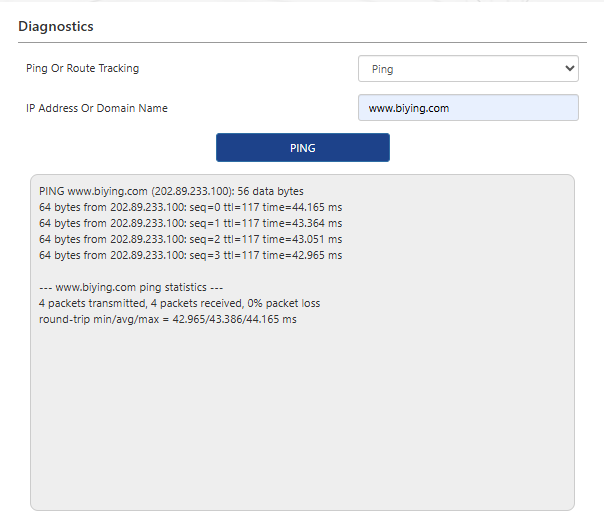Click the seq=2 ping reply line
The width and height of the screenshot is (604, 525).
point(190,239)
